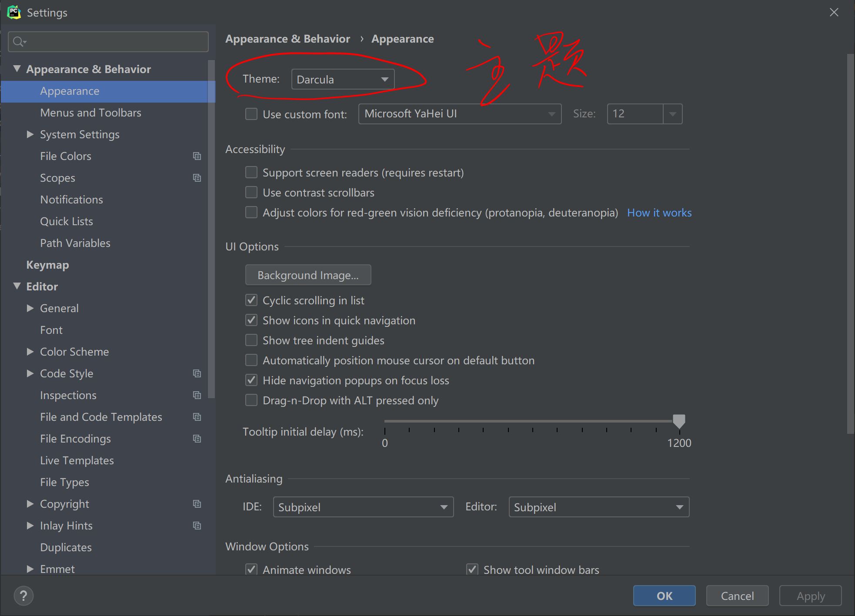Enable the Use custom font checkbox
The height and width of the screenshot is (616, 855).
click(251, 114)
